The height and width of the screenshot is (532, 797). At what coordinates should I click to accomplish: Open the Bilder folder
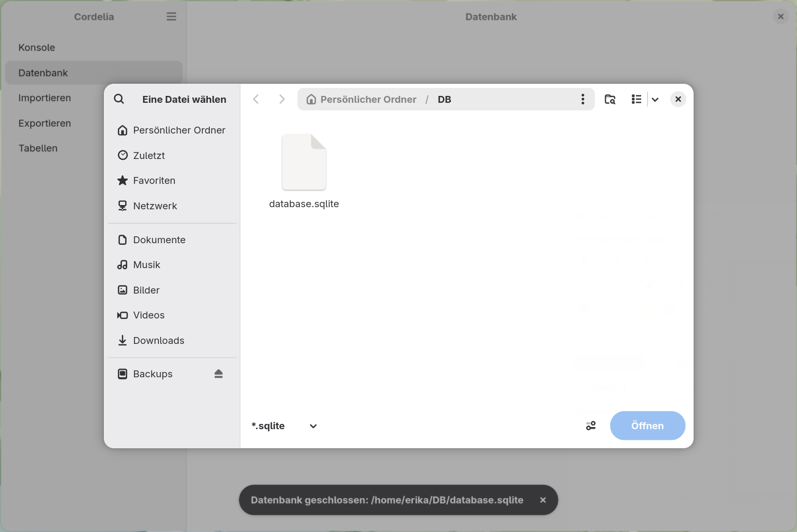(x=172, y=290)
